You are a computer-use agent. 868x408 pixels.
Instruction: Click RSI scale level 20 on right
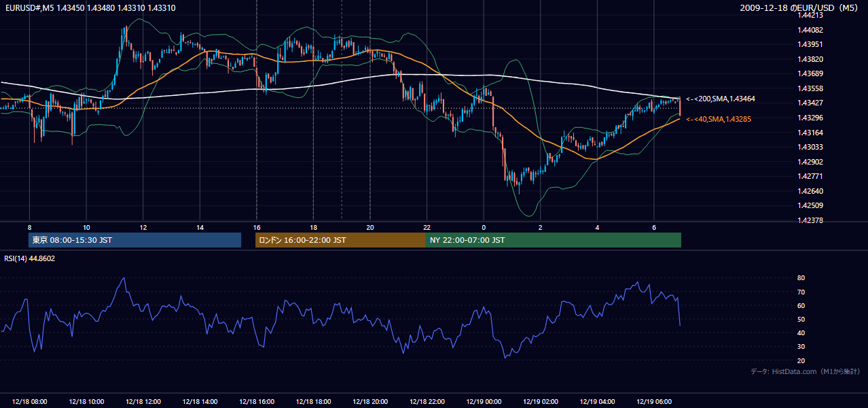tap(801, 360)
